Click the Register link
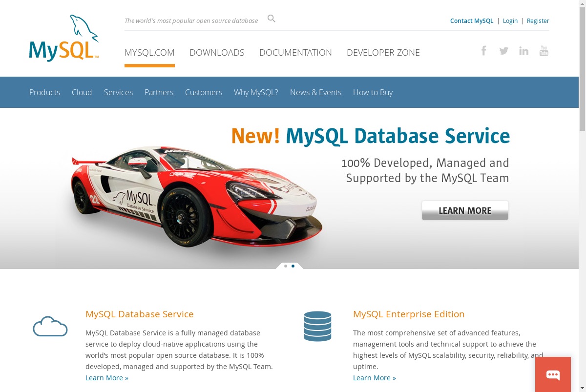Image resolution: width=586 pixels, height=392 pixels. 538,21
